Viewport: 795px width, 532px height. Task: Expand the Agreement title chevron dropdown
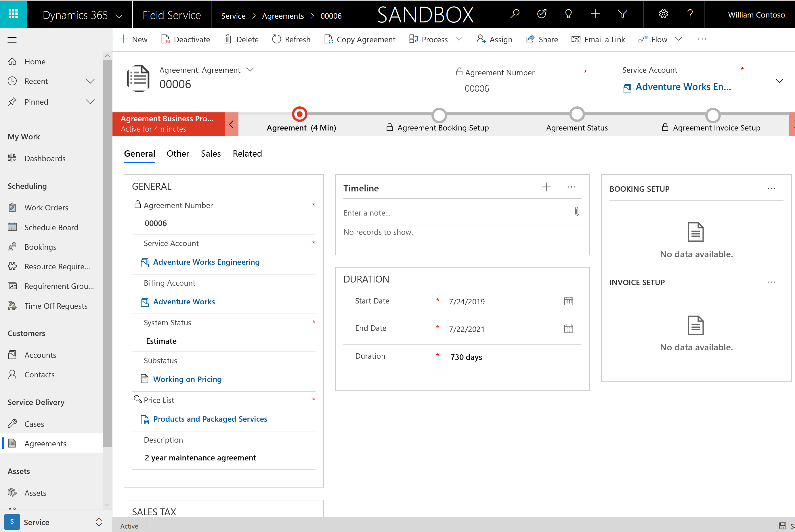pyautogui.click(x=250, y=70)
